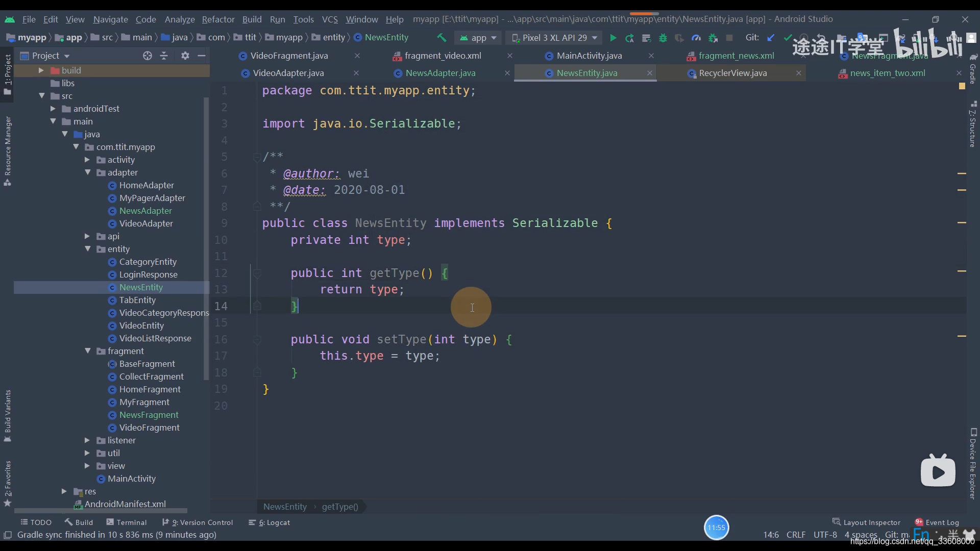Click the getType() breadcrumb below the editor
980x551 pixels.
340,507
